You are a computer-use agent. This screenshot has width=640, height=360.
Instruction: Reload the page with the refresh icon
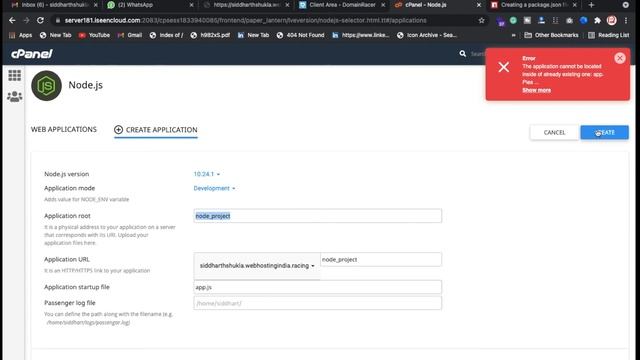click(x=40, y=20)
